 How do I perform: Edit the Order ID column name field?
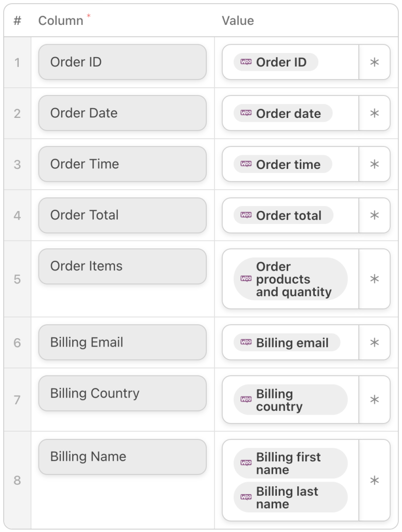pos(122,62)
